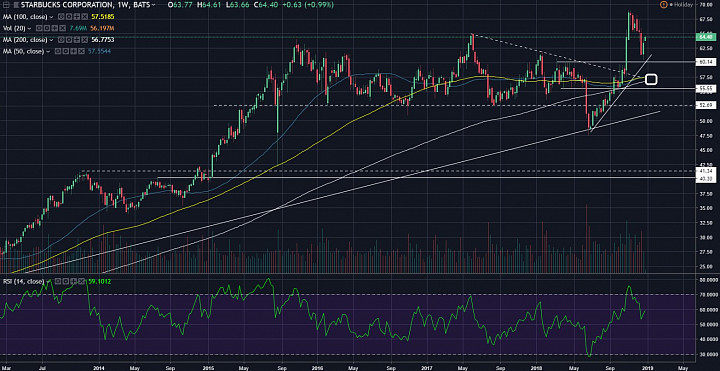720x371 pixels.
Task: Click the orange 56.197M volume value
Action: coord(102,28)
